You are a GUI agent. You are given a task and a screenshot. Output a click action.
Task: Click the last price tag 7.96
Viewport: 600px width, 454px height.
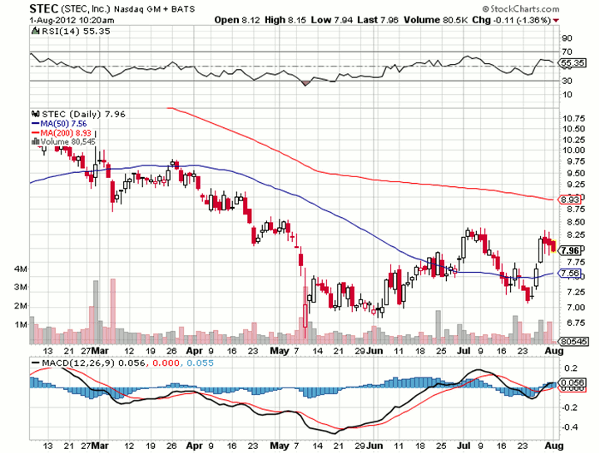coord(570,251)
